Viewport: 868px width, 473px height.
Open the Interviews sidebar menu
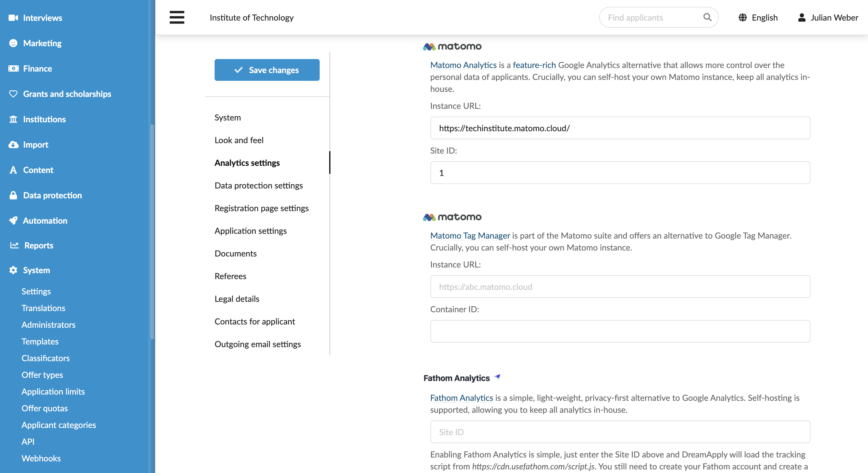tap(42, 18)
